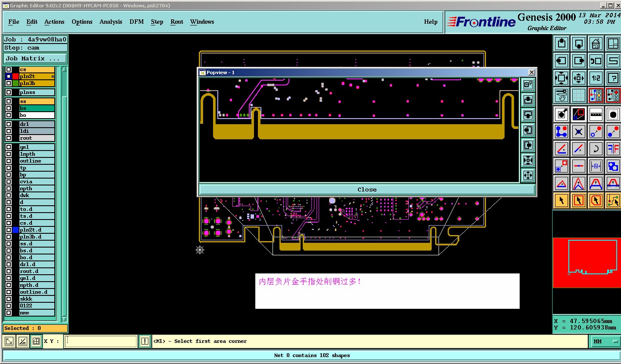
Task: Open the DFM menu
Action: point(137,22)
